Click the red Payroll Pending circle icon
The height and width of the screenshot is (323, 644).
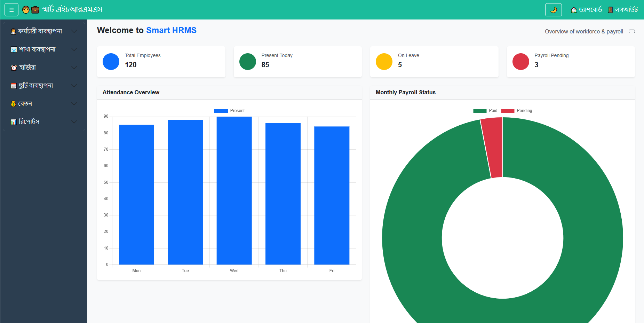click(x=520, y=62)
